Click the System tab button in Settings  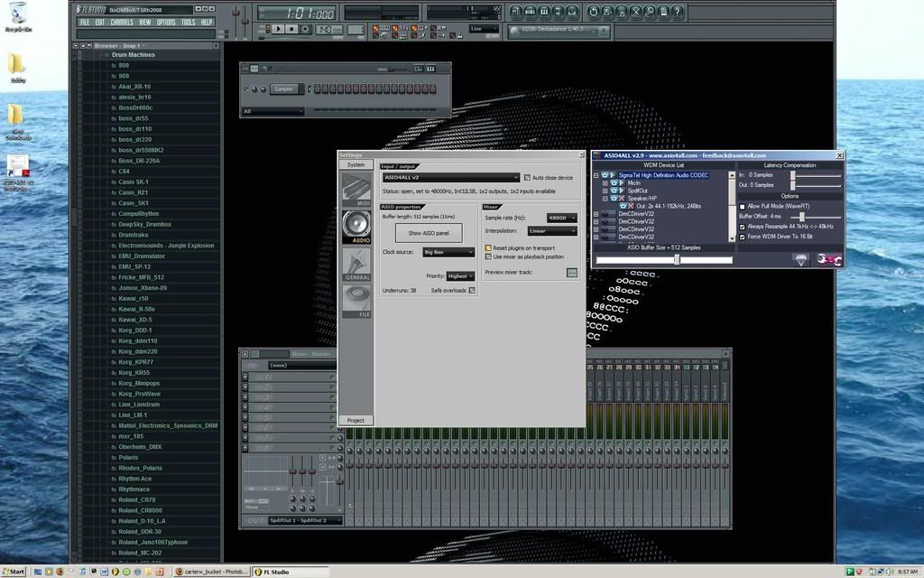tap(356, 165)
